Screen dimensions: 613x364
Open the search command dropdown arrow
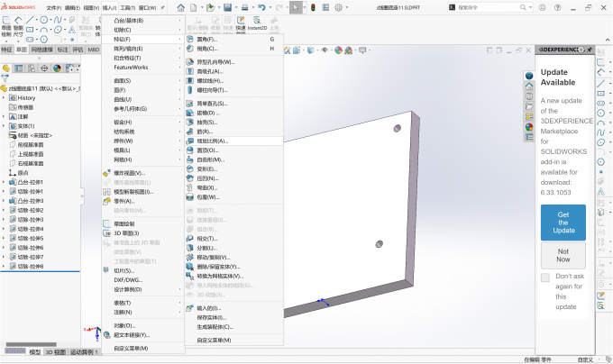pyautogui.click(x=530, y=7)
